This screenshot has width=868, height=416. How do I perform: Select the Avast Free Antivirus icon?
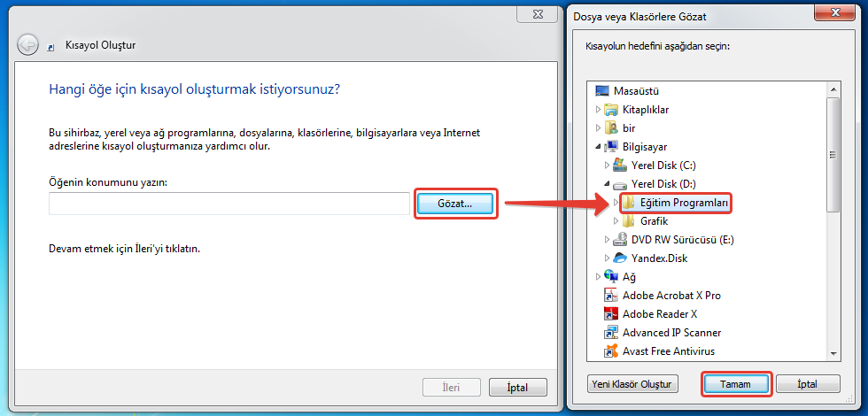[x=610, y=351]
